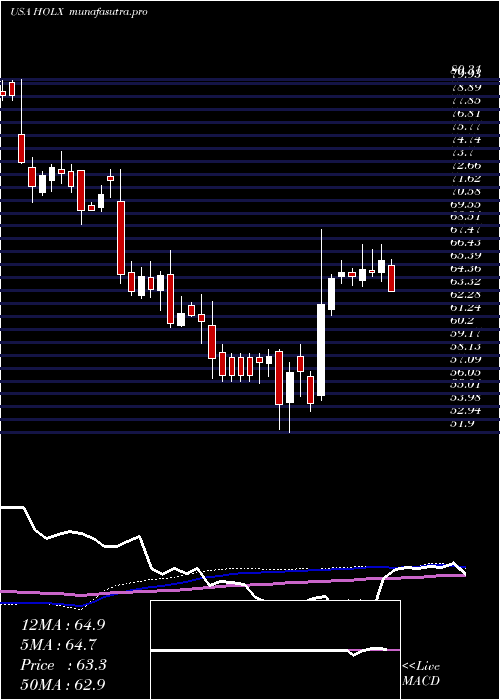Click the last red candlestick on the right
The height and width of the screenshot is (700, 500).
[x=392, y=278]
